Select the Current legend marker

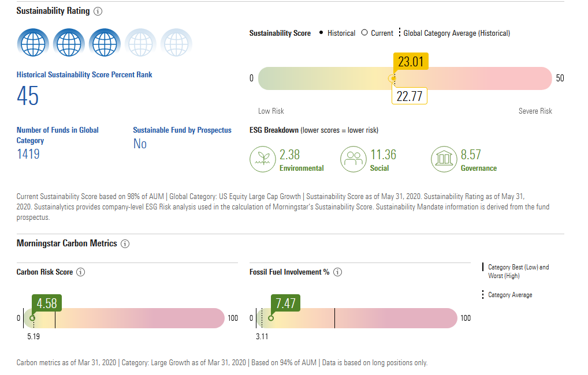point(364,33)
